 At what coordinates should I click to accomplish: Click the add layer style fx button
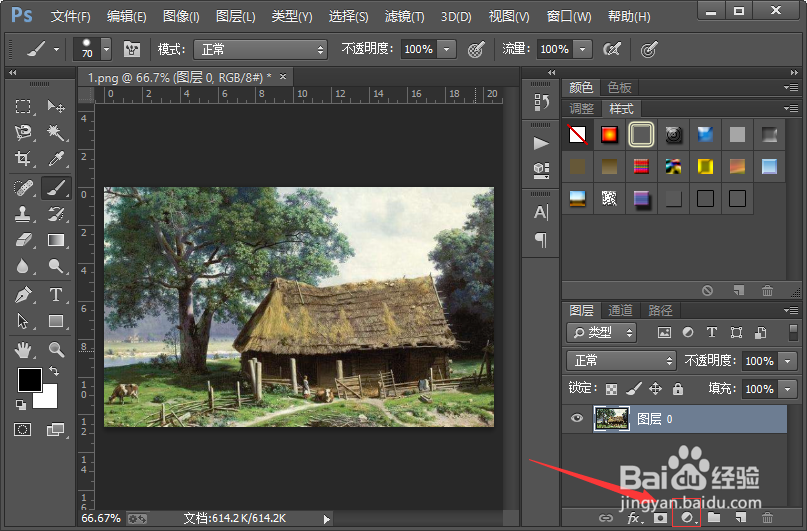[634, 518]
